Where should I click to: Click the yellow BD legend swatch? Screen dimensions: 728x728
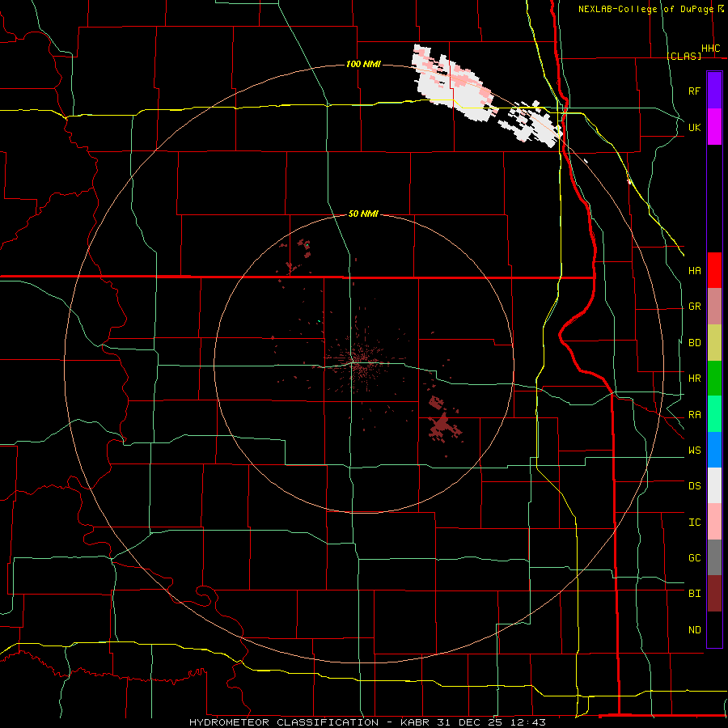tap(714, 343)
